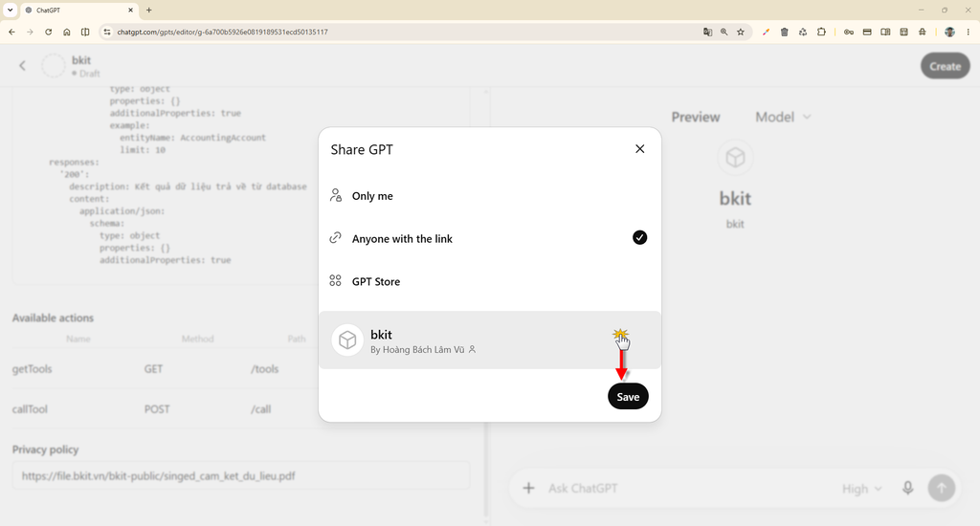Go back with the editor back chevron

[x=23, y=66]
